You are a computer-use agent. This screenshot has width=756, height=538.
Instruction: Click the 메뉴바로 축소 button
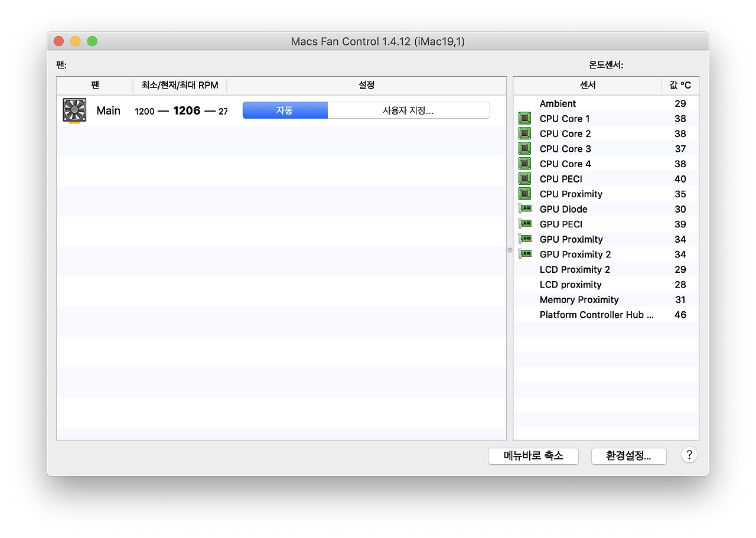(x=533, y=456)
